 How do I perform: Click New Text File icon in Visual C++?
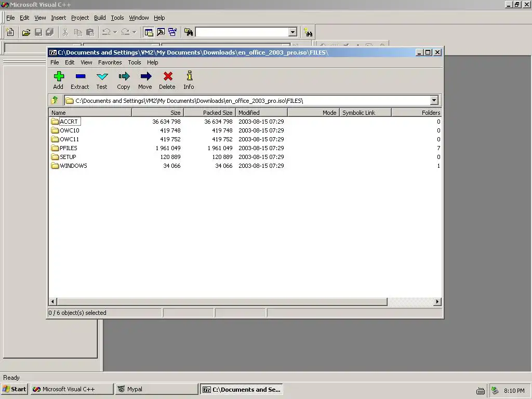pyautogui.click(x=10, y=32)
